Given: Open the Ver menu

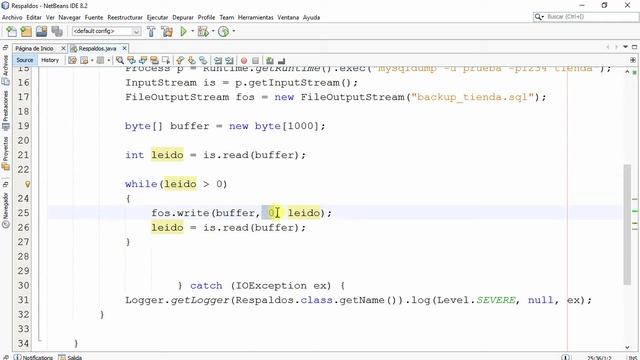Looking at the screenshot, I should point(50,17).
